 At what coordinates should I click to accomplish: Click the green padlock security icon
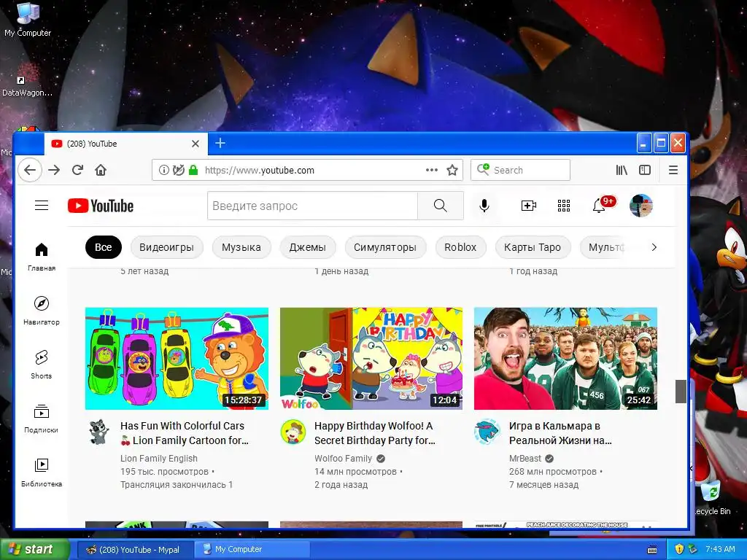[x=193, y=170]
